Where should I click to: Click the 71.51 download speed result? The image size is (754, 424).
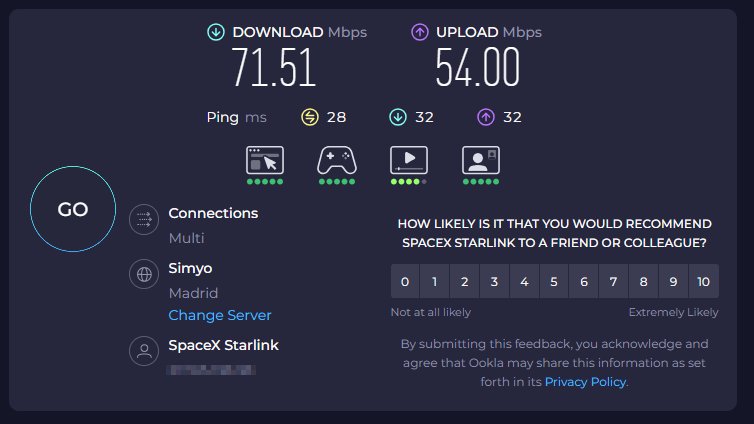(274, 69)
